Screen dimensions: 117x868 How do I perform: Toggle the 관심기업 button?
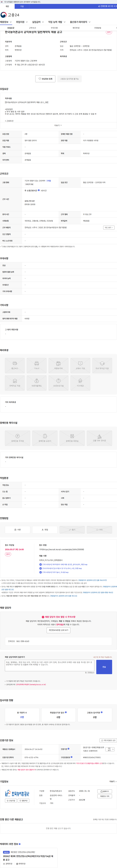(11, 801)
